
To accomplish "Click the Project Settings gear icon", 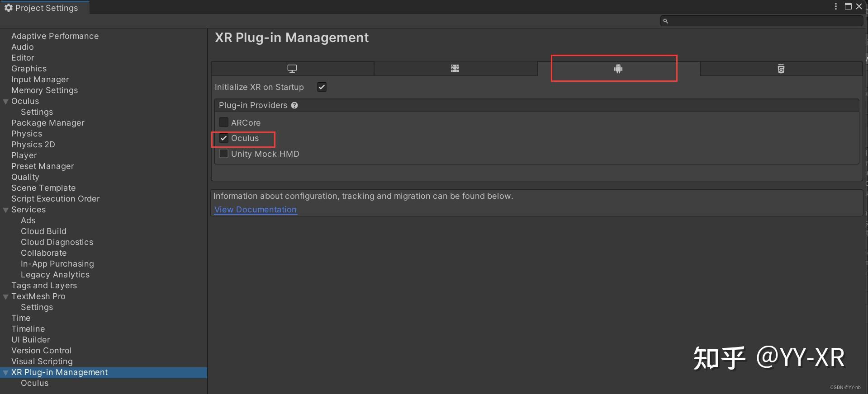I will coord(8,8).
